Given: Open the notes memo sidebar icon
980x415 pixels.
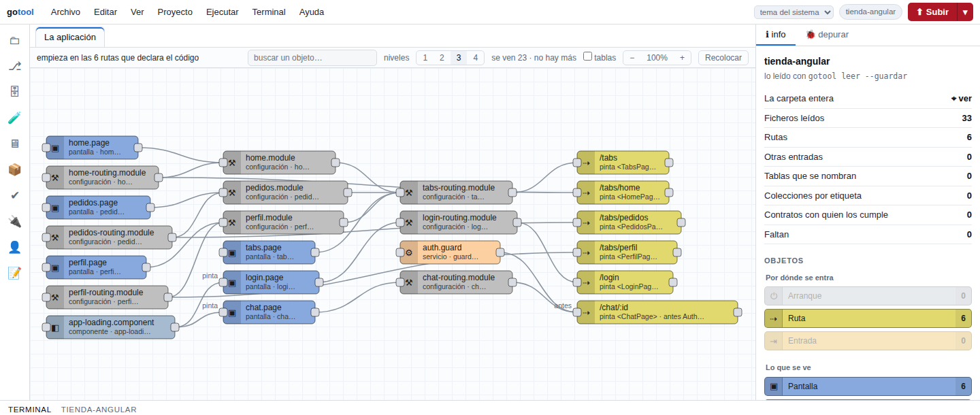Looking at the screenshot, I should tap(14, 273).
